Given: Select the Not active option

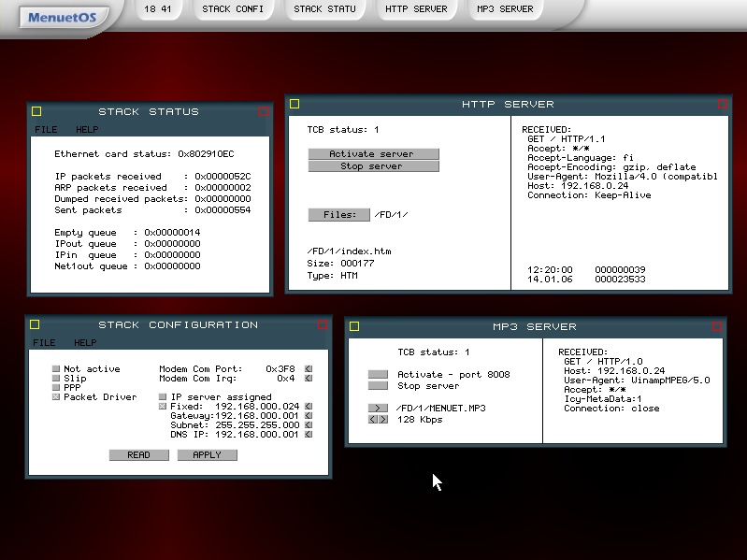Looking at the screenshot, I should point(56,369).
